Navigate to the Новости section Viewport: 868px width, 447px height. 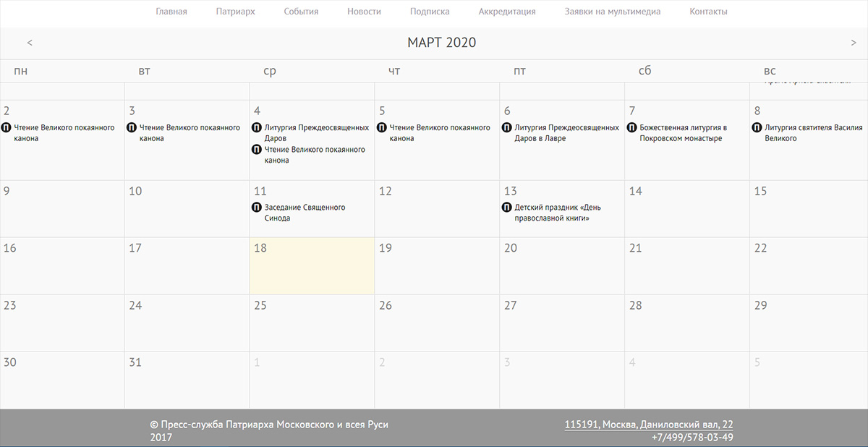click(x=364, y=12)
